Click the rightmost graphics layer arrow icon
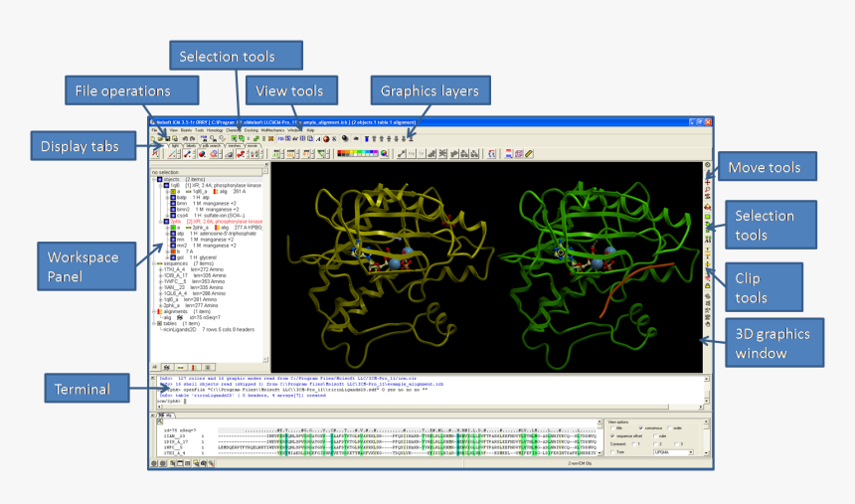This screenshot has height=504, width=855. (x=410, y=138)
